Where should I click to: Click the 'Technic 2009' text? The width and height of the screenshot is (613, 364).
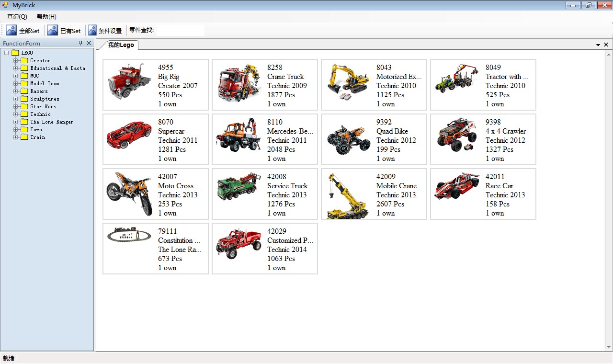tap(287, 86)
